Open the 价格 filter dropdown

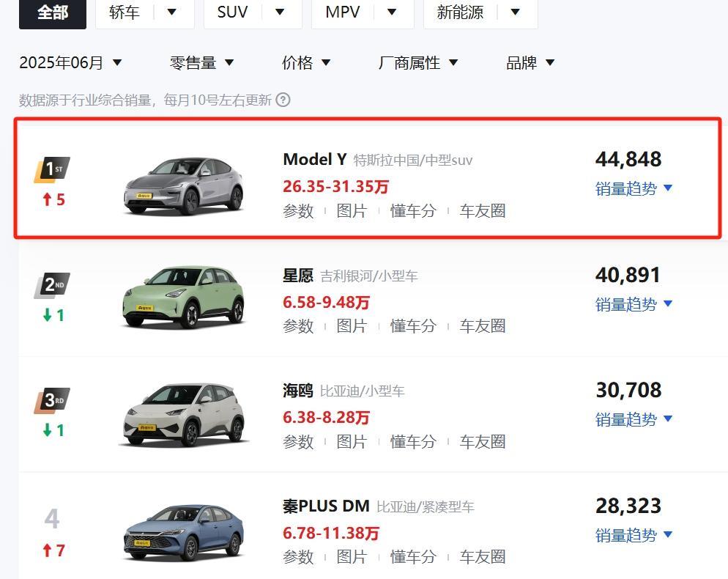306,62
